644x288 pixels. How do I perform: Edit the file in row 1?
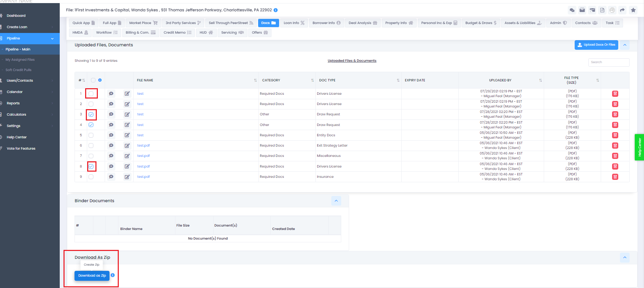127,94
